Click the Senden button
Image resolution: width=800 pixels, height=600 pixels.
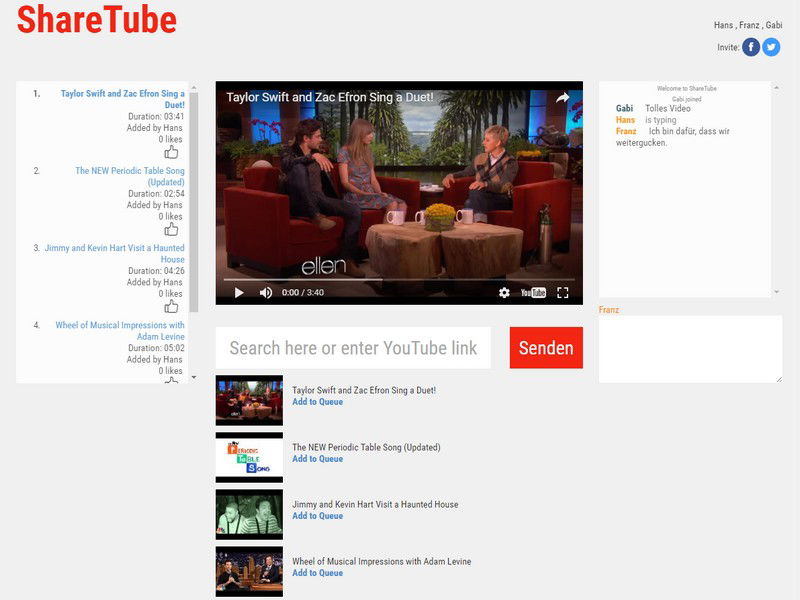[x=546, y=347]
